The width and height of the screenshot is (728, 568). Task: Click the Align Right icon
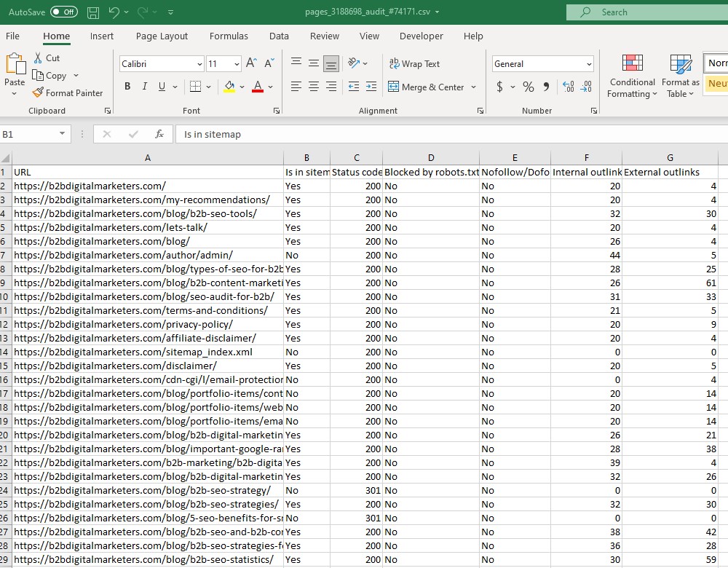click(x=331, y=87)
